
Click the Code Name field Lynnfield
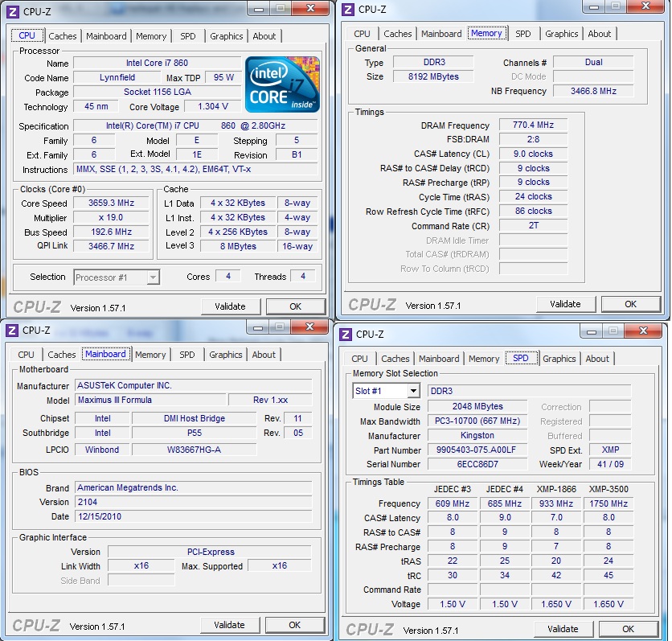[x=117, y=77]
